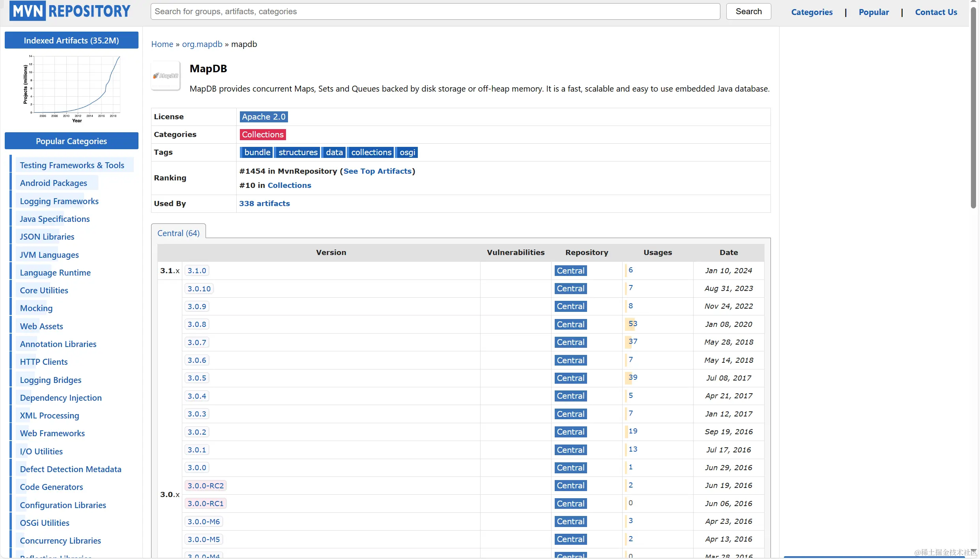980x559 pixels.
Task: Open JSON Libraries category
Action: [47, 237]
